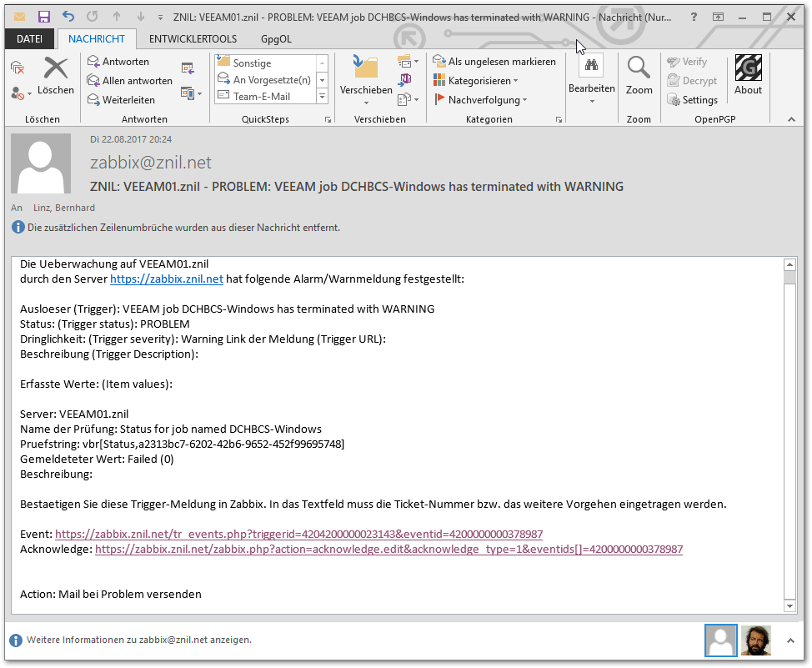This screenshot has height=668, width=812.
Task: Click the About GpgOL icon
Action: 748,76
